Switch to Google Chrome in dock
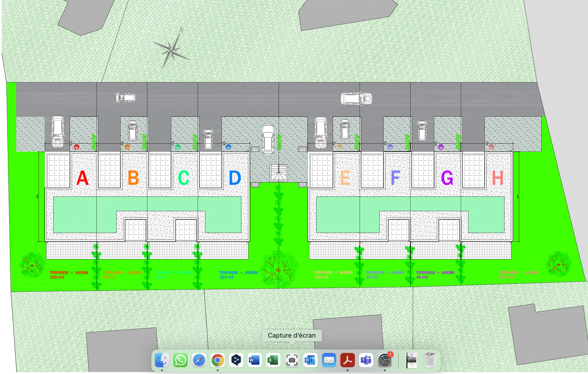Viewport: 588px width, 374px height. click(218, 360)
